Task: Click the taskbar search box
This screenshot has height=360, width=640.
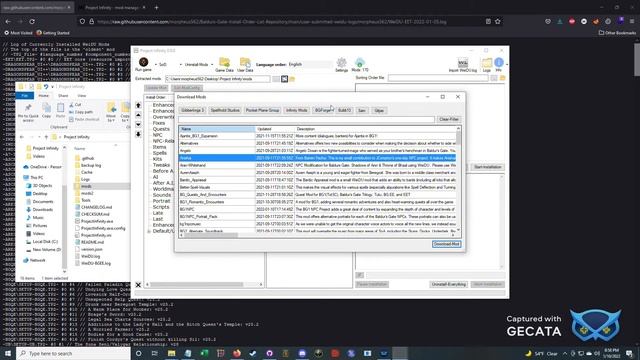Action: click(x=73, y=353)
